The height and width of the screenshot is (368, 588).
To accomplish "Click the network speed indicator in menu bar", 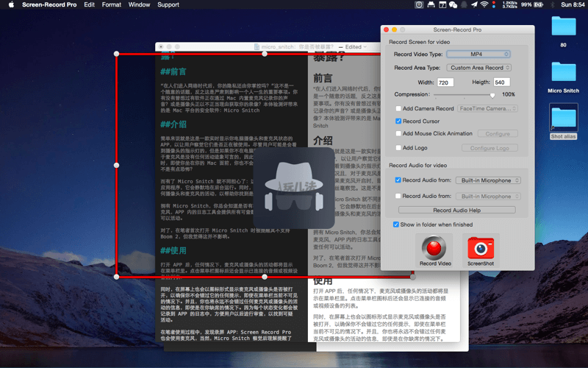I will 509,4.
